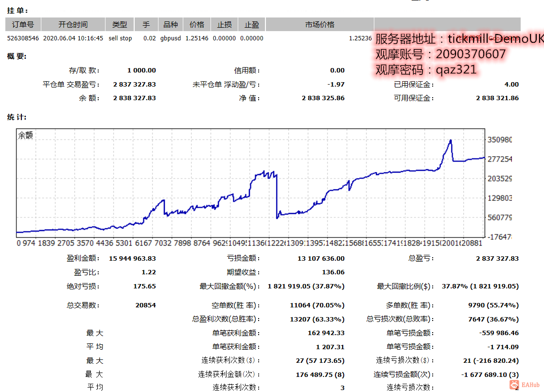
Task: Click the 余额 label inside balance chart
Action: (x=25, y=135)
